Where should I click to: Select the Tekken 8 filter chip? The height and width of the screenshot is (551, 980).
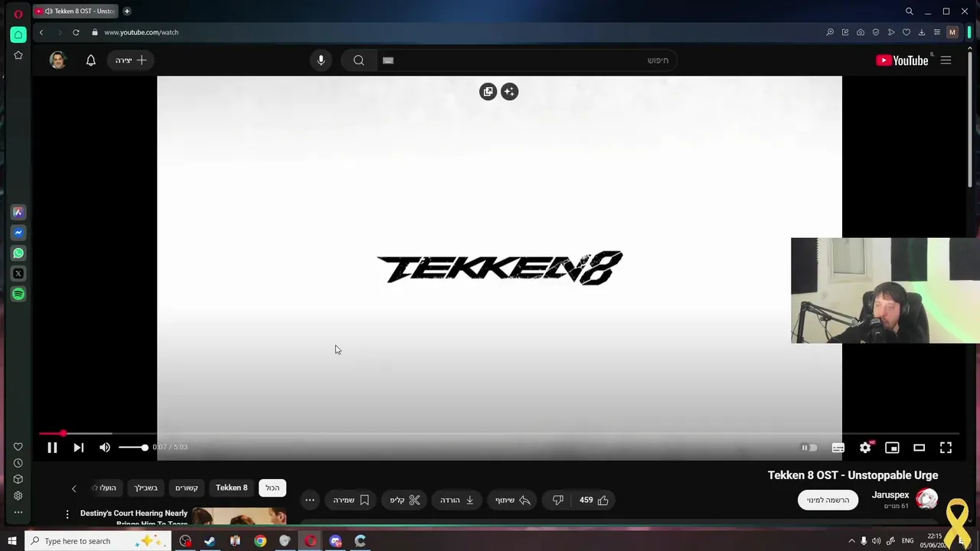coord(231,487)
